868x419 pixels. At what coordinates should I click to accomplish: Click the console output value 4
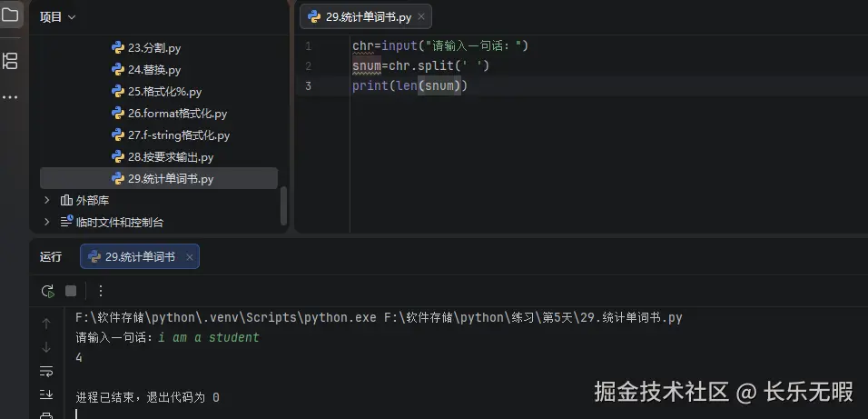pyautogui.click(x=79, y=357)
